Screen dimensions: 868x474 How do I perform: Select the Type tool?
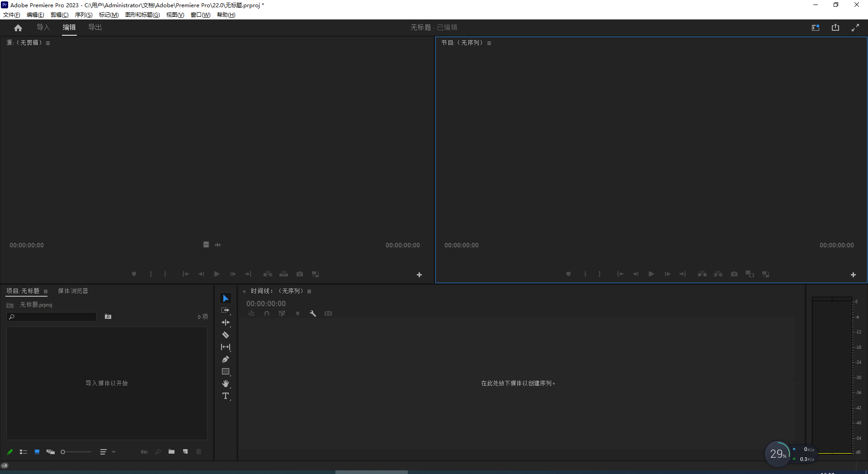tap(226, 396)
